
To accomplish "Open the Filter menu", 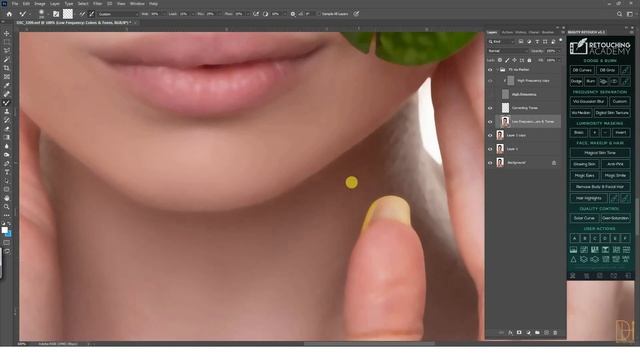I will coord(97,4).
